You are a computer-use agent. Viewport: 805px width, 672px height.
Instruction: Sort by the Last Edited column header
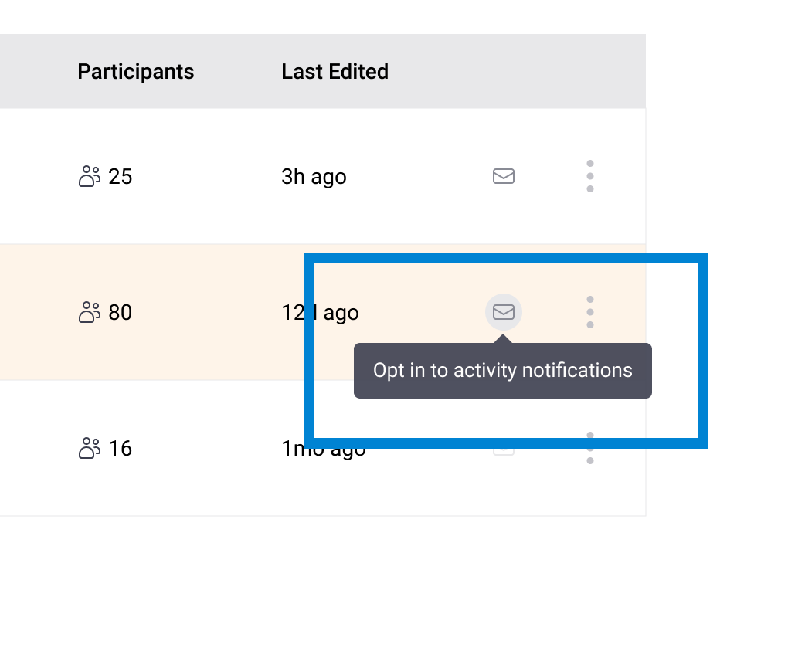click(x=335, y=72)
